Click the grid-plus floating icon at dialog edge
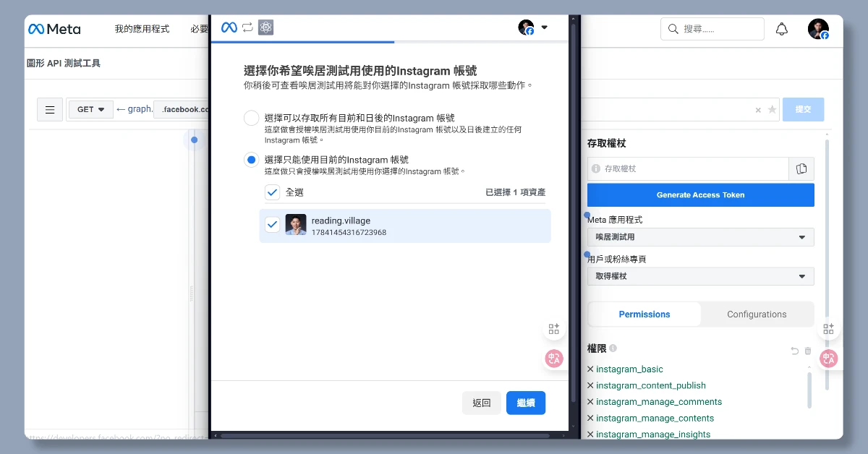 tap(554, 329)
